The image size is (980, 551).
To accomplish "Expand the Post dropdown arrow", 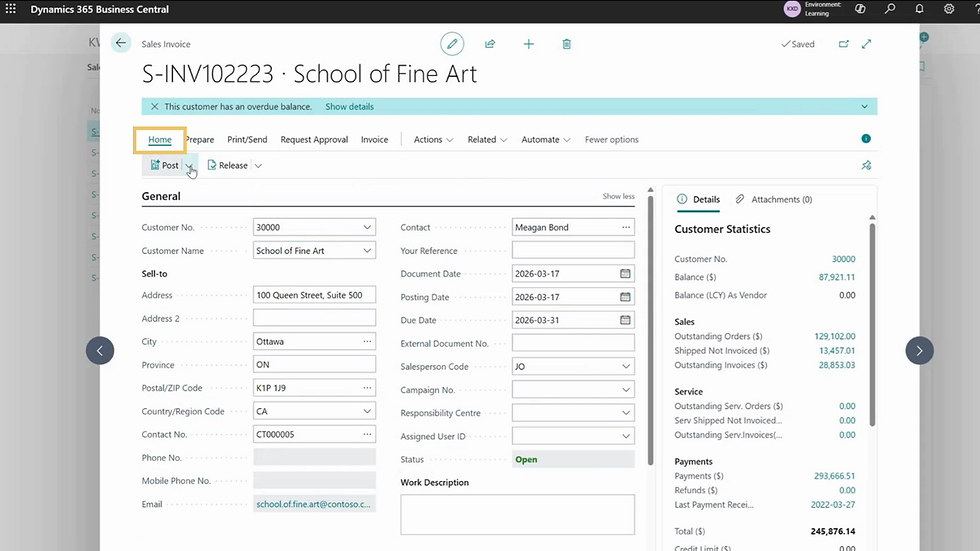I will point(189,166).
